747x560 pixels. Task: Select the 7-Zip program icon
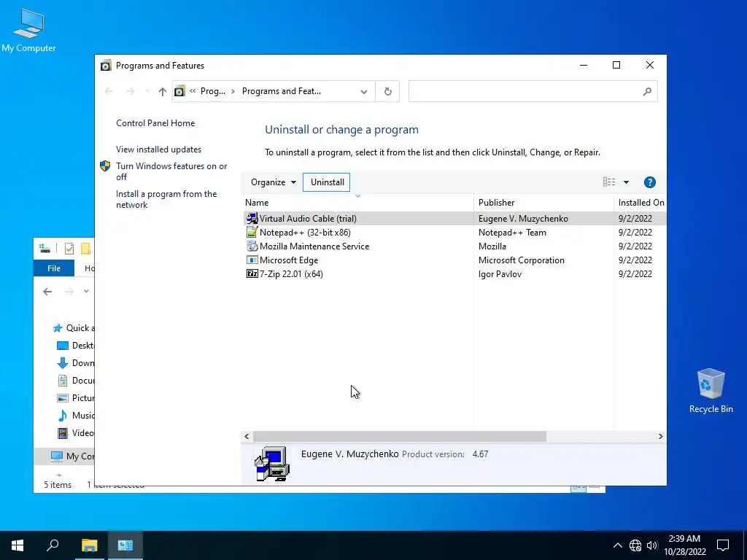point(252,274)
